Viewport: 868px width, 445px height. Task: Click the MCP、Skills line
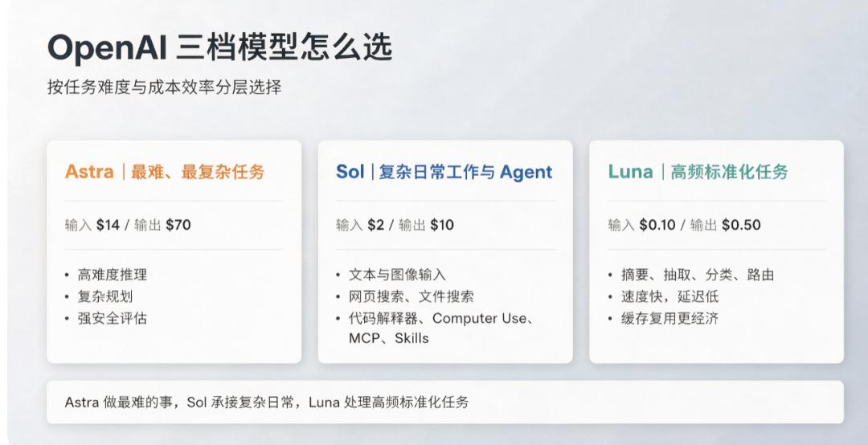click(389, 338)
